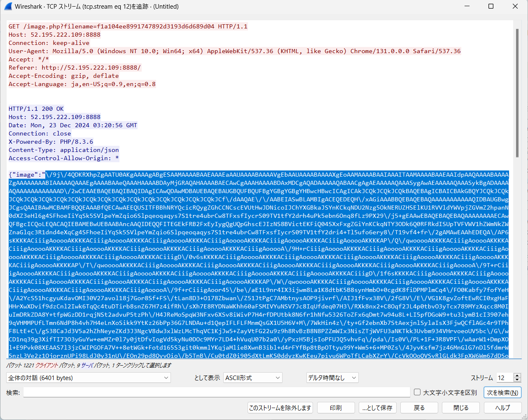Click the Accept-Encoding: gzip, deflate line
528x420 pixels.
(64, 76)
